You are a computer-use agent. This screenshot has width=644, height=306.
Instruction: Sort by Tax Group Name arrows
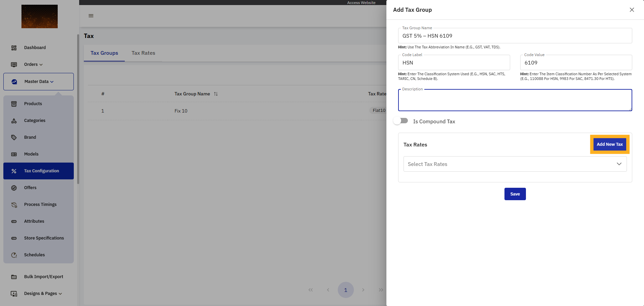click(216, 94)
